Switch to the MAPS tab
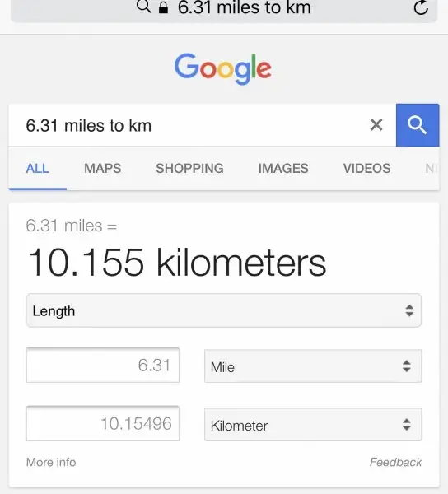Viewport: 448px width, 494px height. [103, 168]
